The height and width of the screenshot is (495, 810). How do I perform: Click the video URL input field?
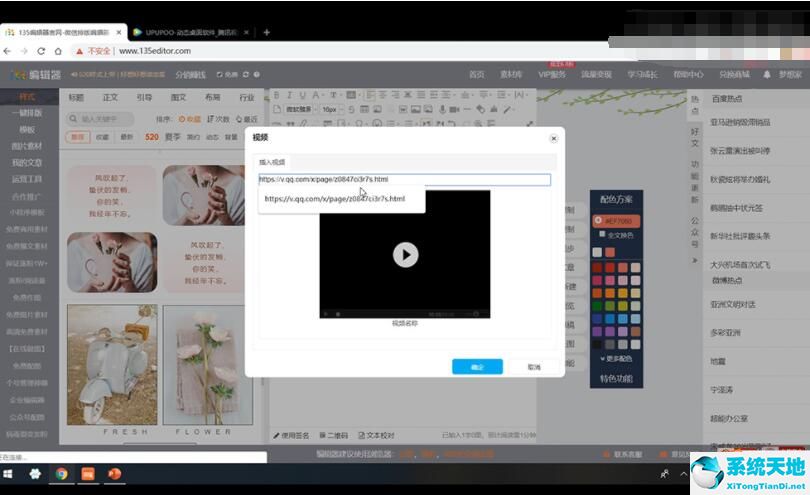404,180
